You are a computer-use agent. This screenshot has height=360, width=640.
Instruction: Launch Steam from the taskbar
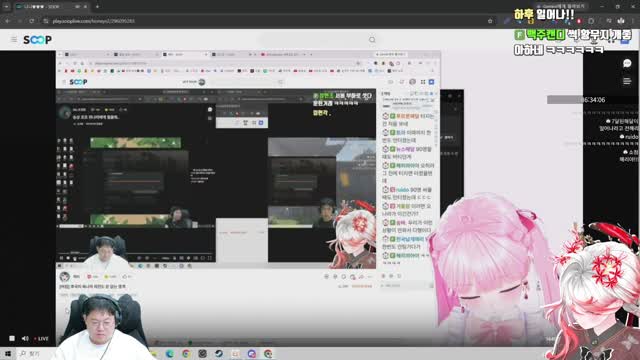coord(219,353)
